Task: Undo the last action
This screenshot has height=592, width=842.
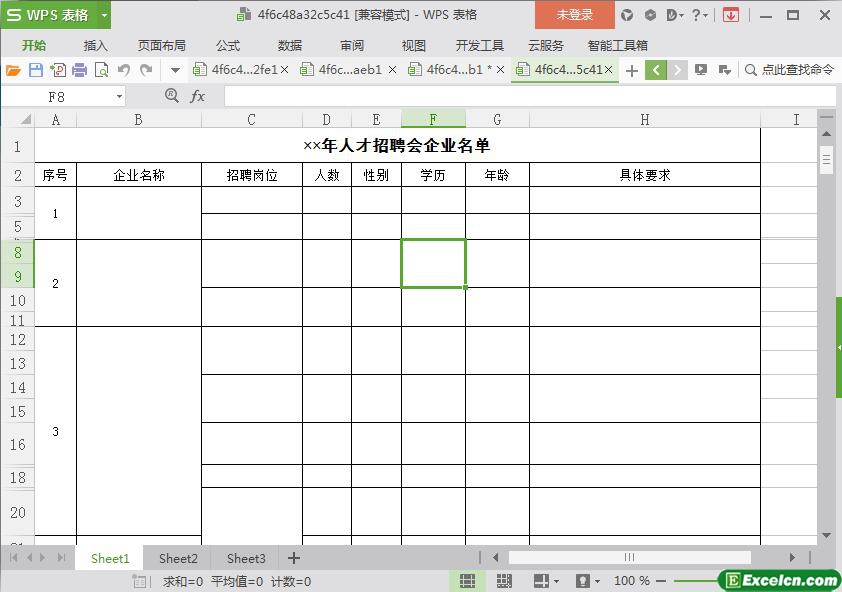Action: 124,70
